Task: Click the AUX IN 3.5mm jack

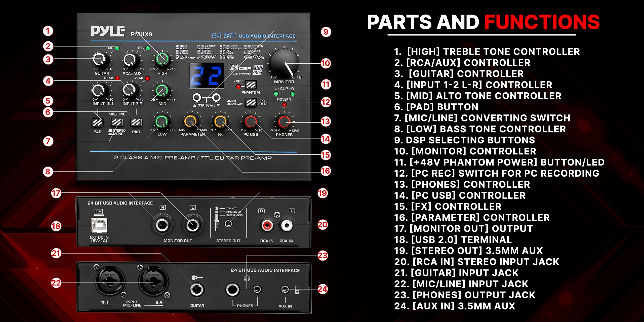Action: pyautogui.click(x=285, y=290)
